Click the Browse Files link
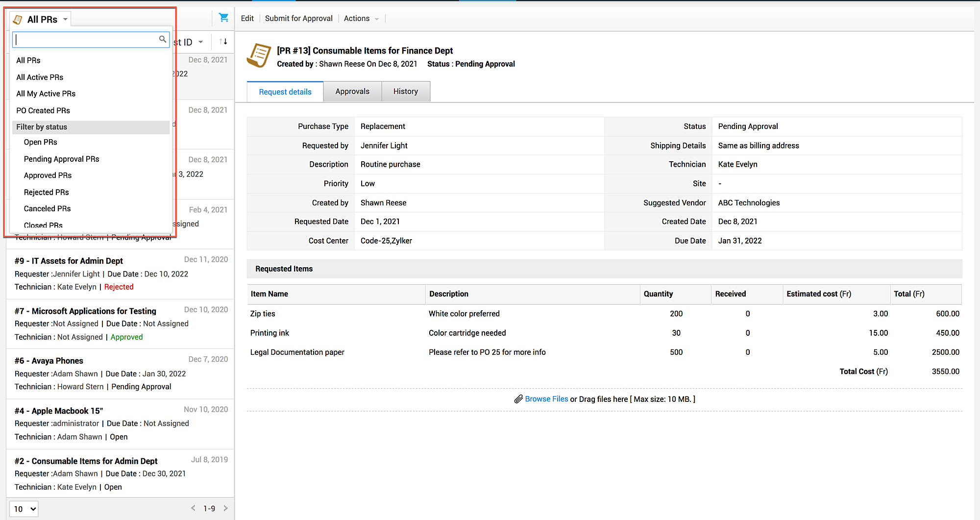The height and width of the screenshot is (520, 980). pyautogui.click(x=546, y=399)
